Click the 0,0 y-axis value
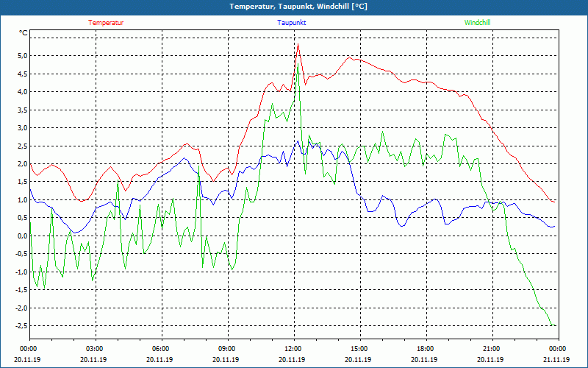The height and width of the screenshot is (368, 588). (23, 236)
